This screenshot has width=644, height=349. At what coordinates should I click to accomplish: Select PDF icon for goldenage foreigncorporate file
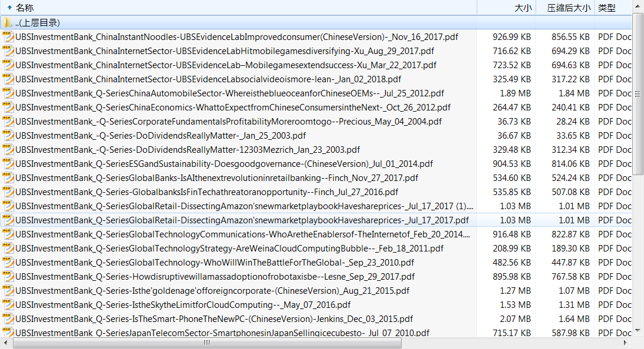pyautogui.click(x=8, y=291)
